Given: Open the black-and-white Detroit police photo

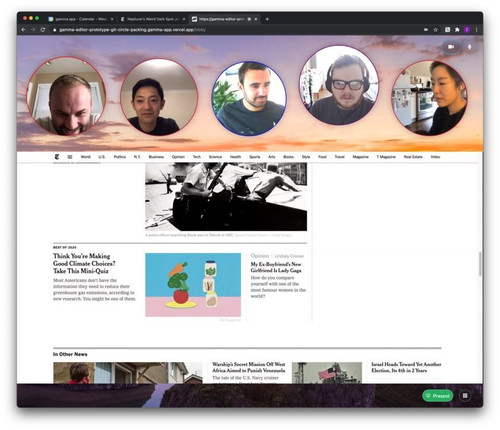Looking at the screenshot, I should pos(226,197).
